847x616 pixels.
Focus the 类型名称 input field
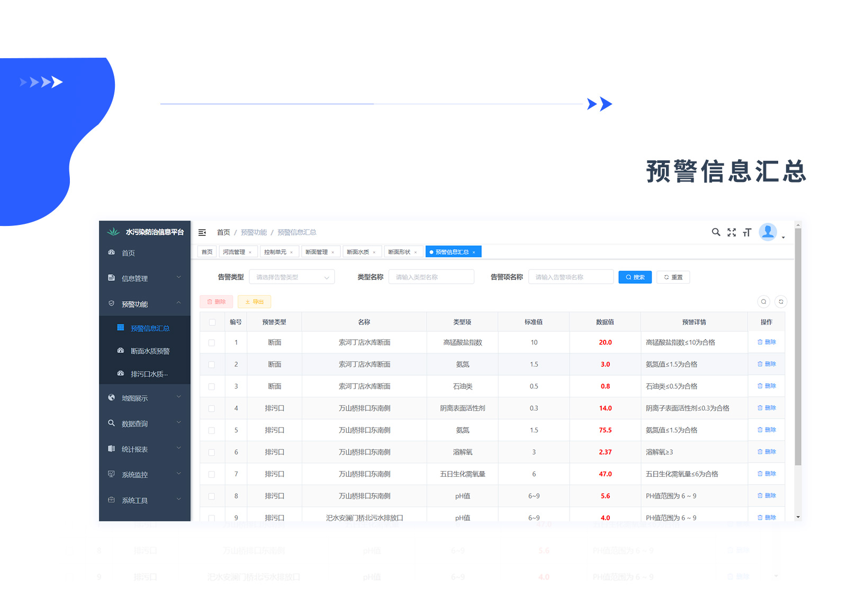(431, 277)
